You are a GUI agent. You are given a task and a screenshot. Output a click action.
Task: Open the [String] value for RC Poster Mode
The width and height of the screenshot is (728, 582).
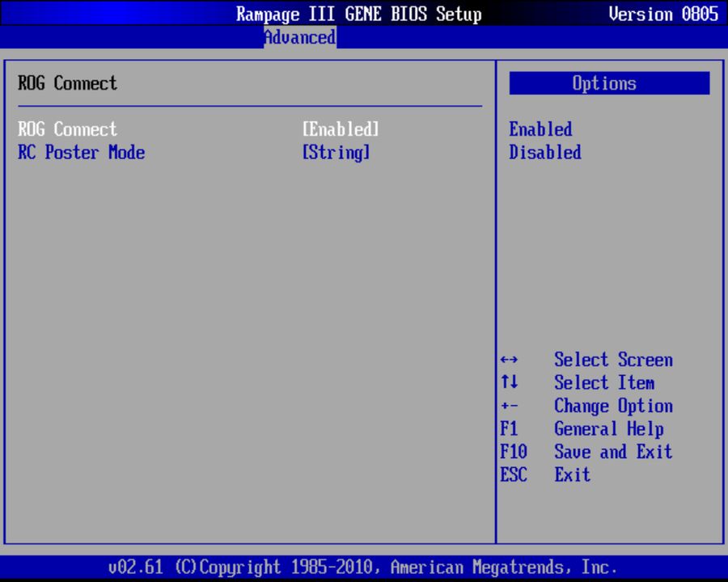(x=336, y=152)
